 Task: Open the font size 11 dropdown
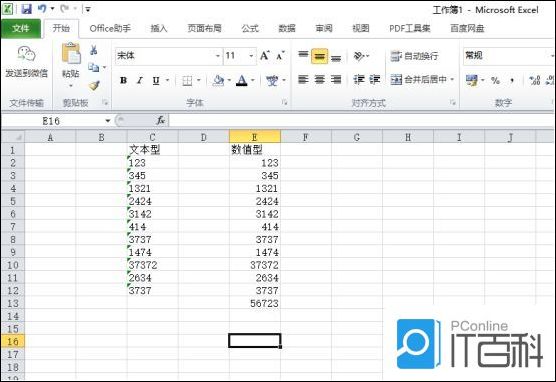pyautogui.click(x=251, y=56)
